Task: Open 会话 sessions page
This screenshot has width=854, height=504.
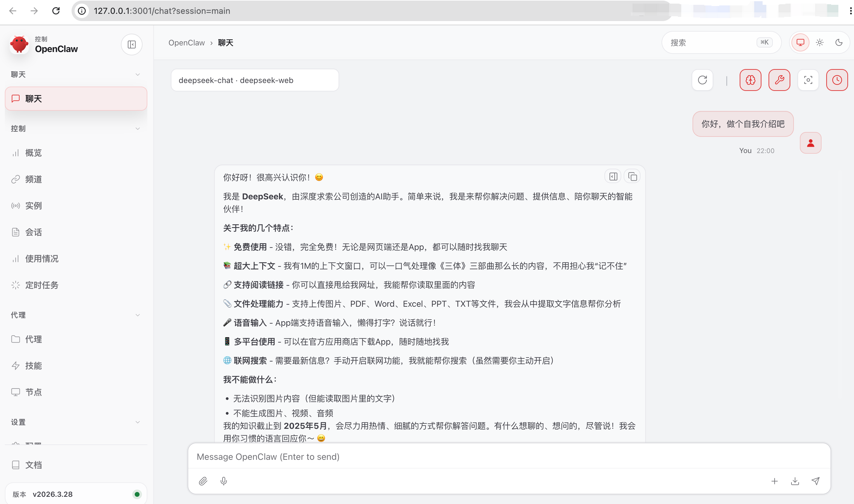Action: [x=76, y=232]
